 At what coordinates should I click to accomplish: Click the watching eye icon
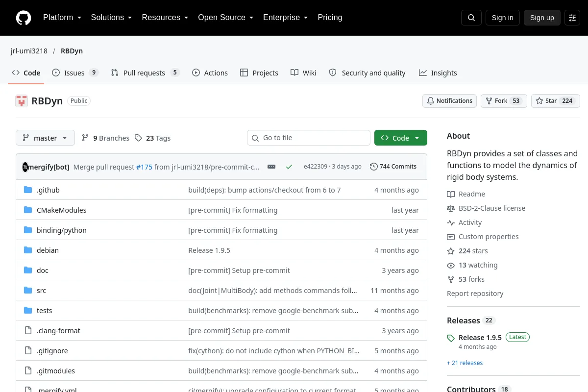click(x=451, y=265)
